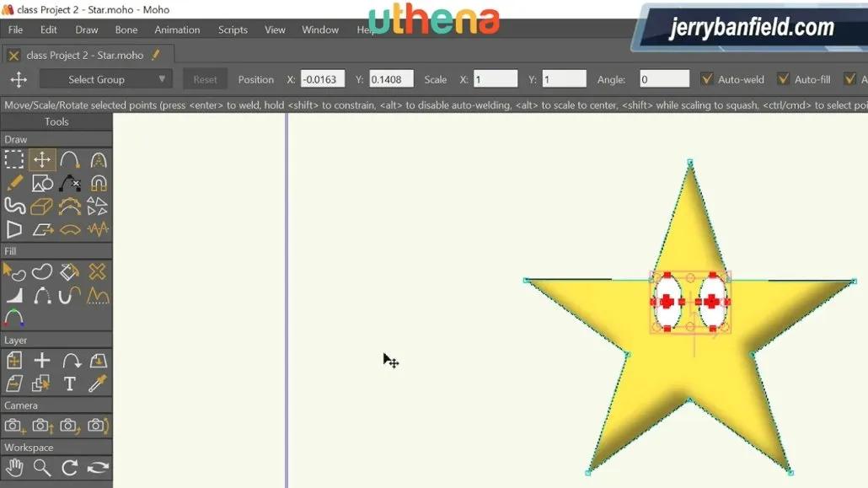Pick the Line Width tool
The height and width of the screenshot is (488, 868).
pos(14,295)
